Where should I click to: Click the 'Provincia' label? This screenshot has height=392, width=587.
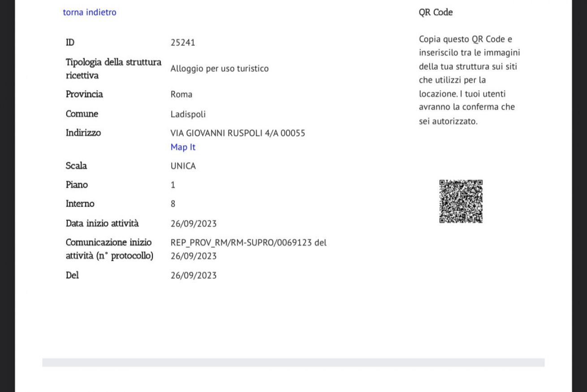[x=84, y=95]
